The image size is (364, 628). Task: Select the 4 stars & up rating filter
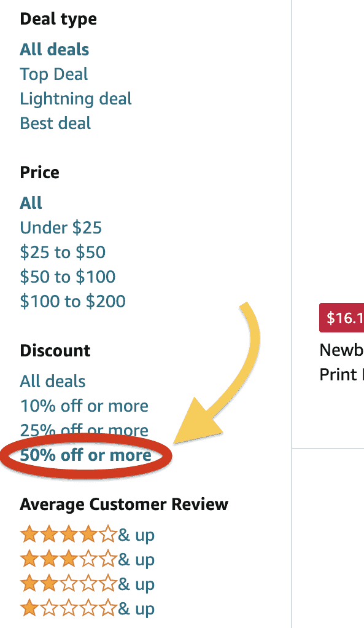click(87, 535)
